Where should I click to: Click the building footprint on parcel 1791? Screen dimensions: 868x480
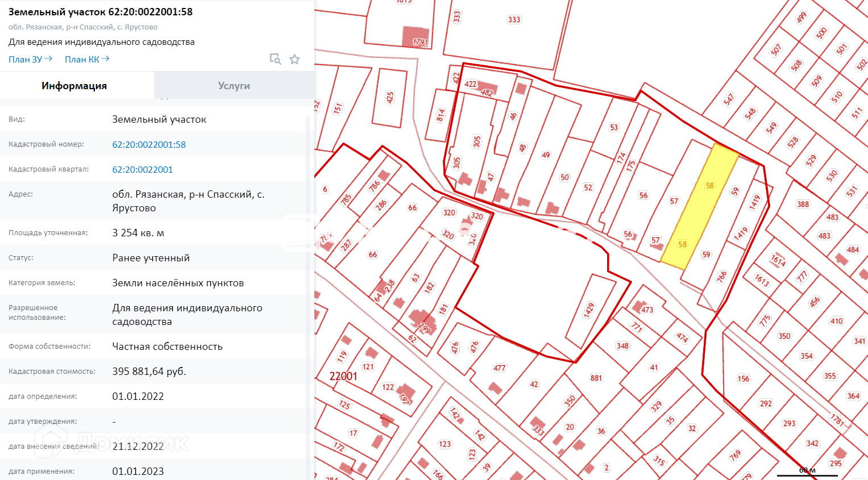click(x=416, y=37)
